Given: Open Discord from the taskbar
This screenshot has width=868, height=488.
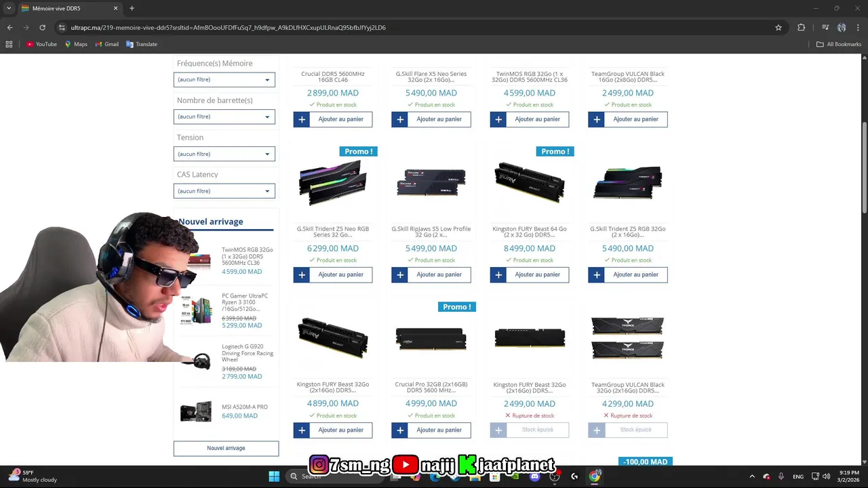Looking at the screenshot, I should (x=535, y=476).
